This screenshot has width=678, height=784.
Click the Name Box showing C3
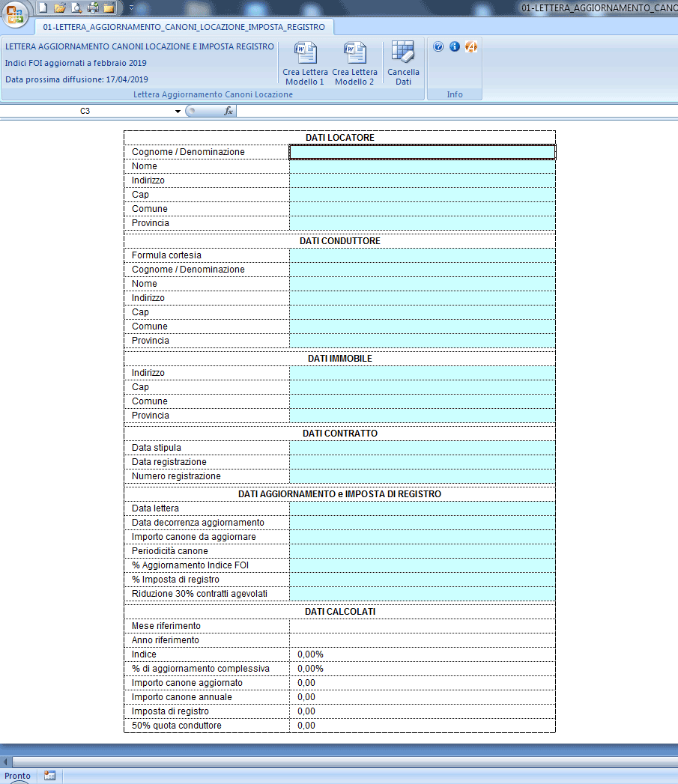(85, 111)
